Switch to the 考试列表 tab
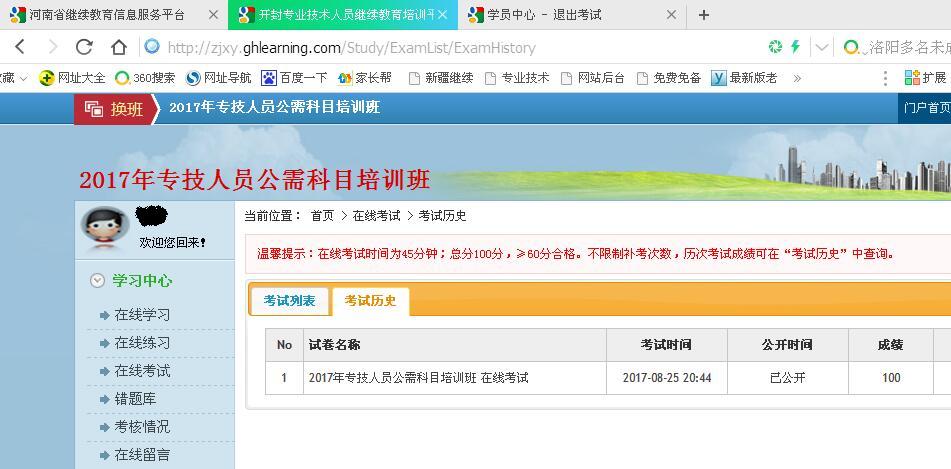 point(289,301)
